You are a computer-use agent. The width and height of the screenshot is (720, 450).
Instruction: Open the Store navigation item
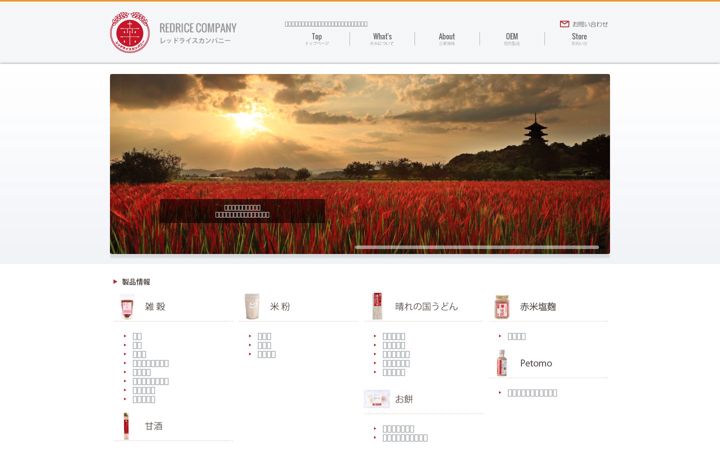click(x=579, y=39)
